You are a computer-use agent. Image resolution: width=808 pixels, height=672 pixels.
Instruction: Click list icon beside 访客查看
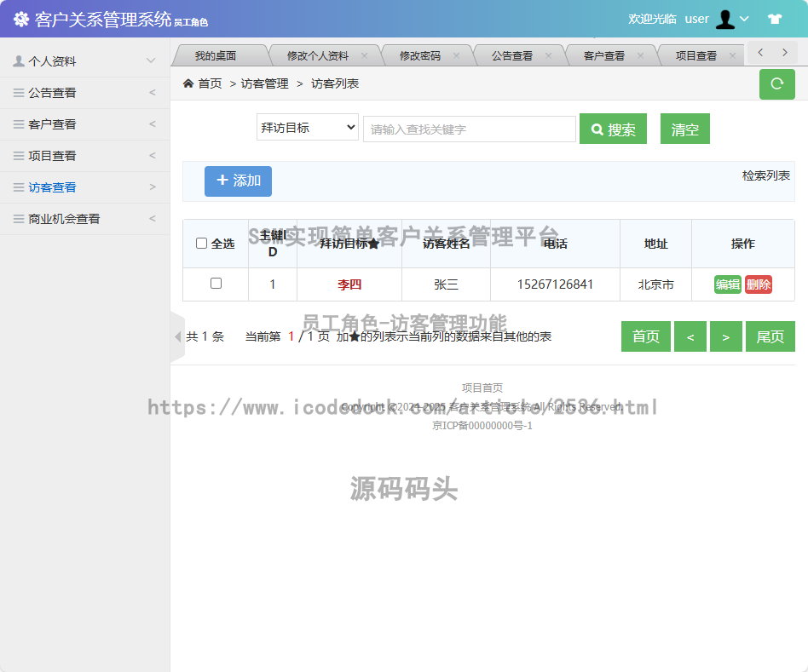click(x=19, y=187)
